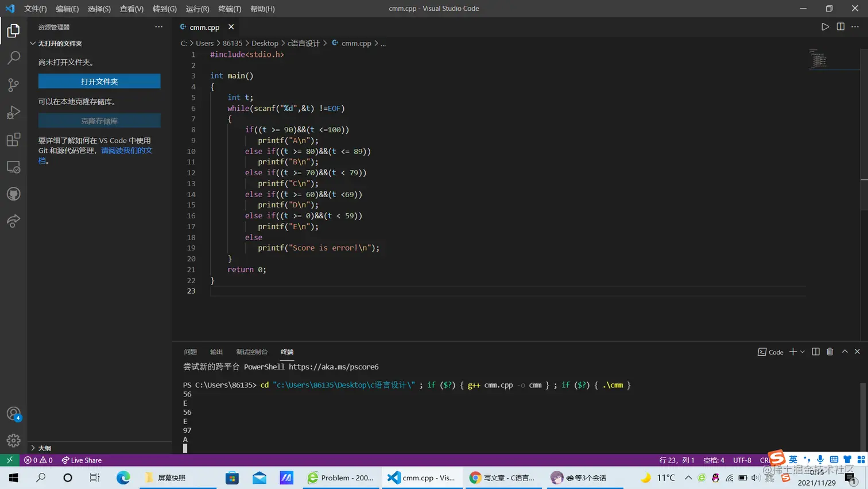Select the Code terminal label
Screen dimensions: 868x489
[770, 352]
